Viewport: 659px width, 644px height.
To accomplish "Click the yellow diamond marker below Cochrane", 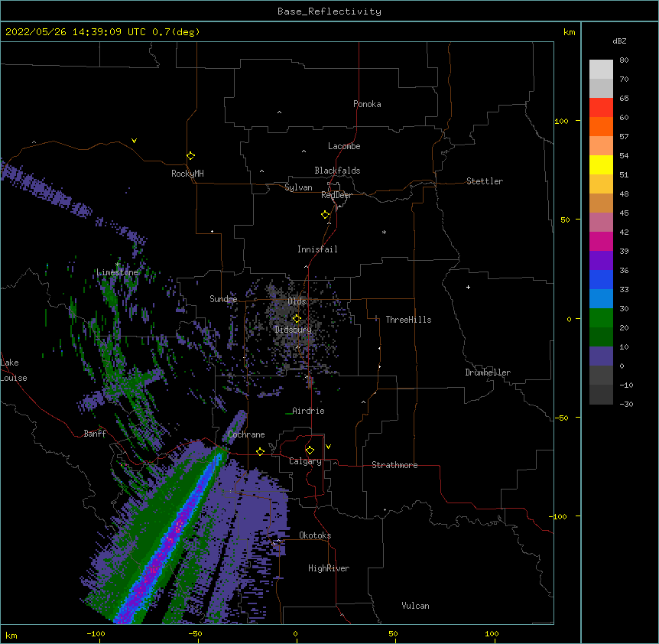I will click(x=260, y=451).
